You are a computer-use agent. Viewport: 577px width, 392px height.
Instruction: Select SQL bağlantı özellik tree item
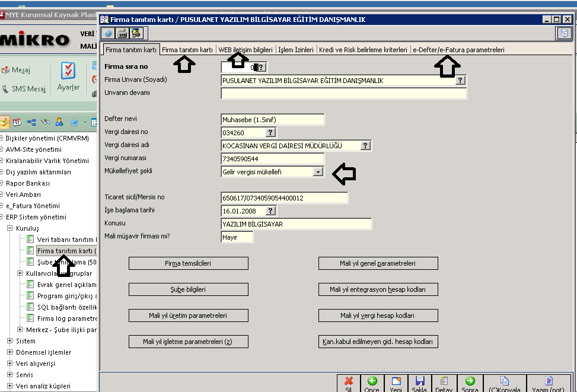pyautogui.click(x=62, y=307)
